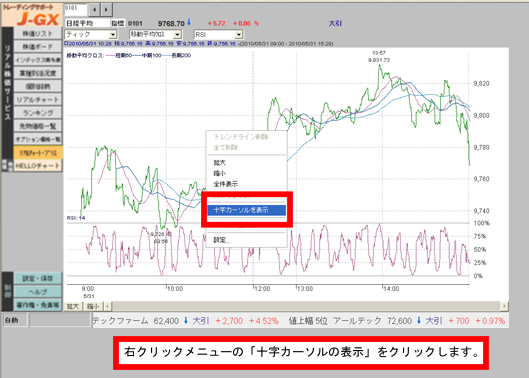Click the scrollbar left arrow below the chart
Screen dimensions: 529x378
coord(108,306)
